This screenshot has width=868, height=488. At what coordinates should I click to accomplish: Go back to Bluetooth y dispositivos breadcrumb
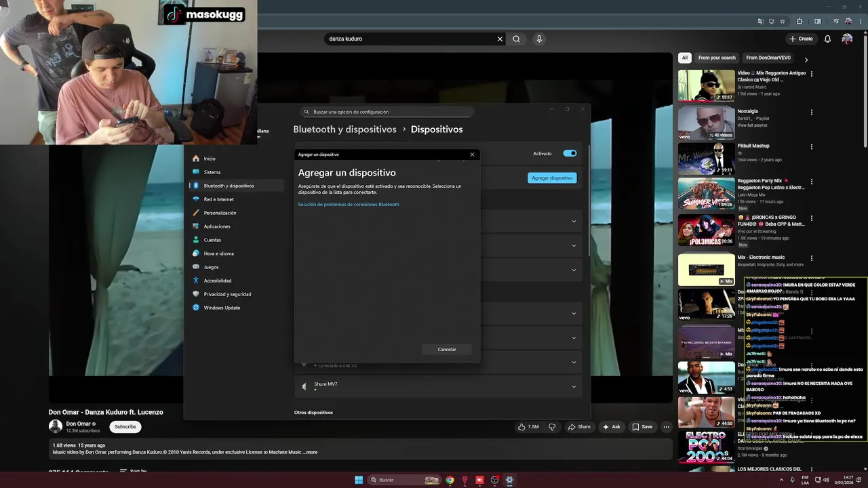coord(344,129)
